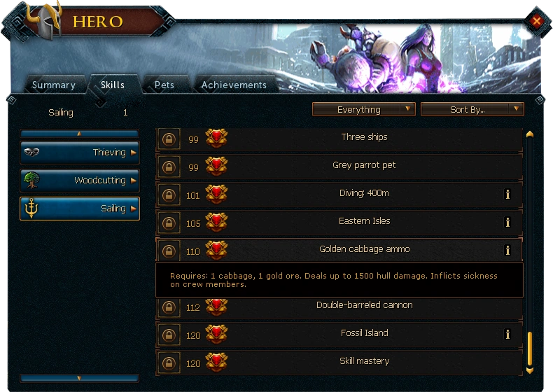Viewport: 553px width, 392px height.
Task: Click the unlock list scrollbar thumb
Action: pos(529,349)
